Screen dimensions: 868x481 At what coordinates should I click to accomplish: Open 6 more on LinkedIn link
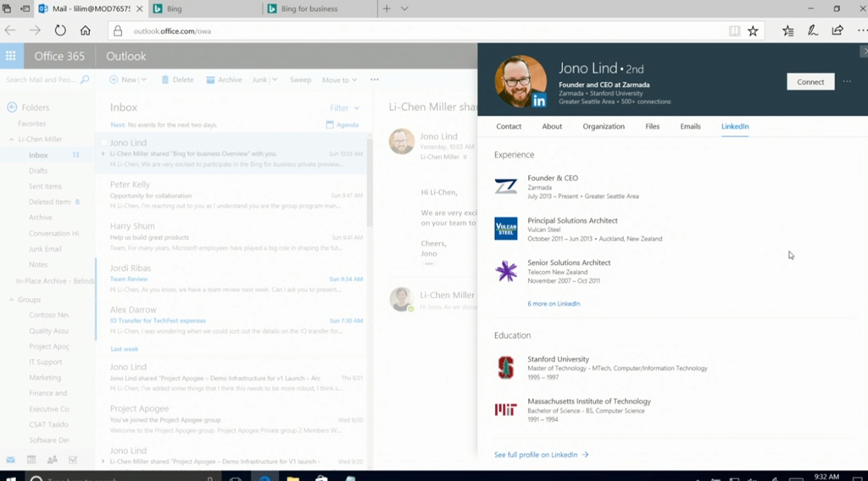coord(554,303)
